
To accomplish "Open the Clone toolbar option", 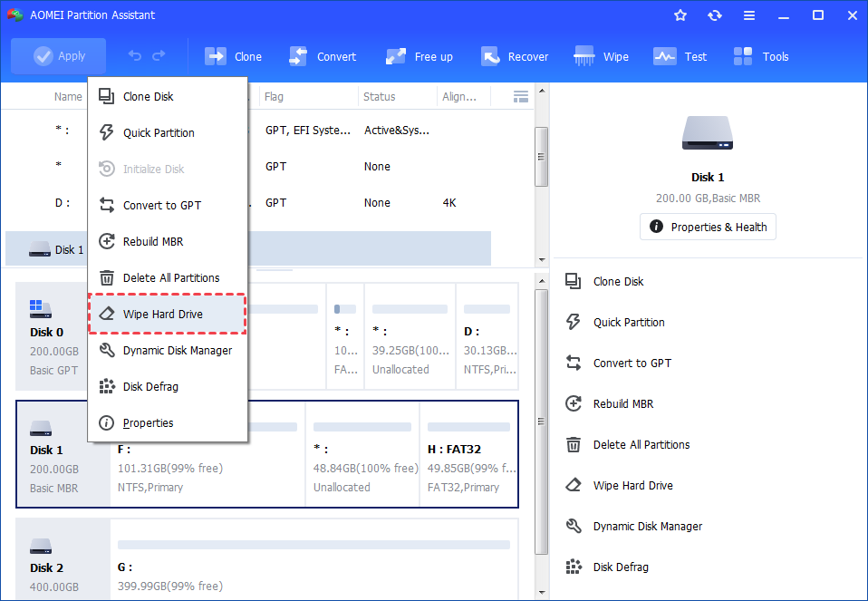I will coord(233,56).
